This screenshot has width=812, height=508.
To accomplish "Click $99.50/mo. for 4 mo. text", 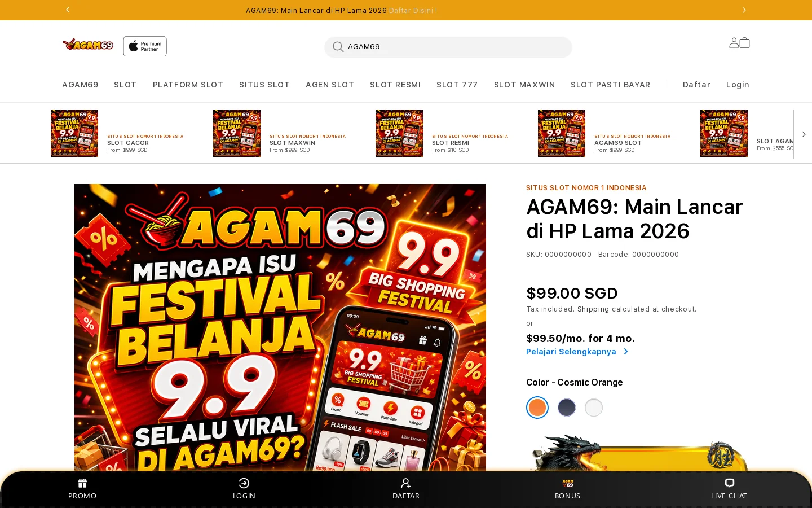I will point(580,339).
